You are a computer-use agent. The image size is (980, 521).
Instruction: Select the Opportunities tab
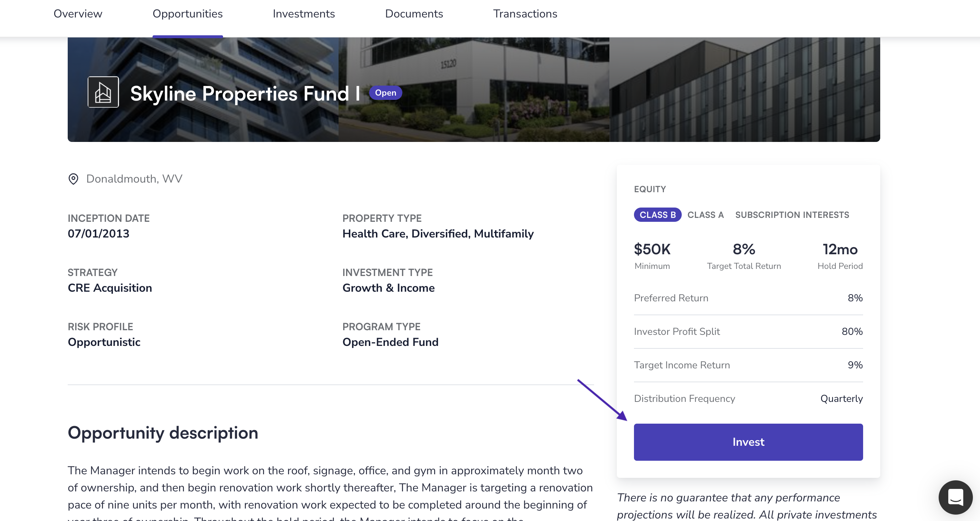tap(187, 14)
